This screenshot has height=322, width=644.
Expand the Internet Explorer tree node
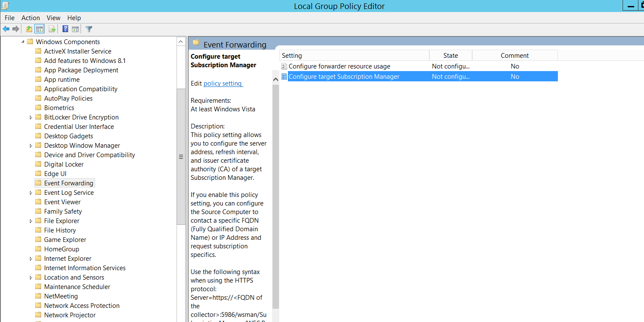(x=30, y=258)
